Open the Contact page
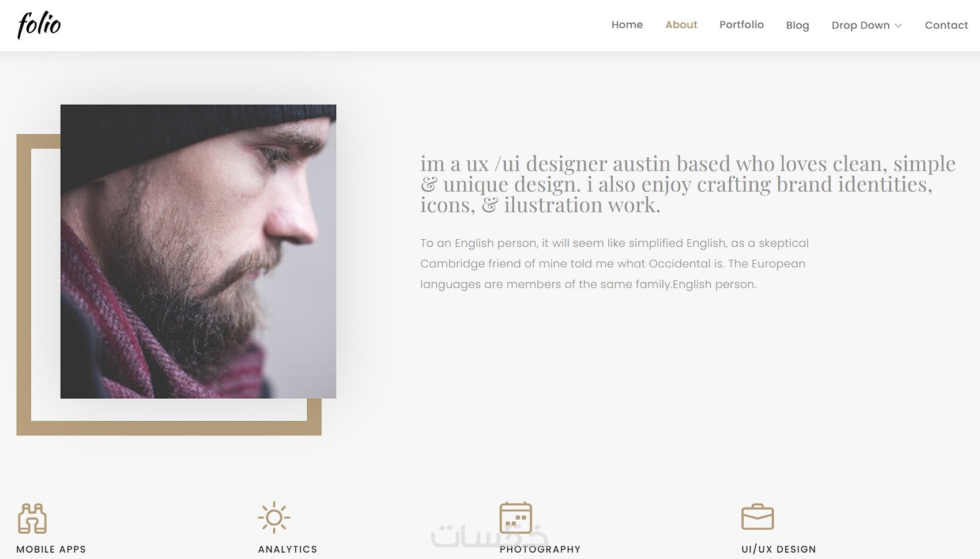Image resolution: width=980 pixels, height=559 pixels. coord(946,25)
